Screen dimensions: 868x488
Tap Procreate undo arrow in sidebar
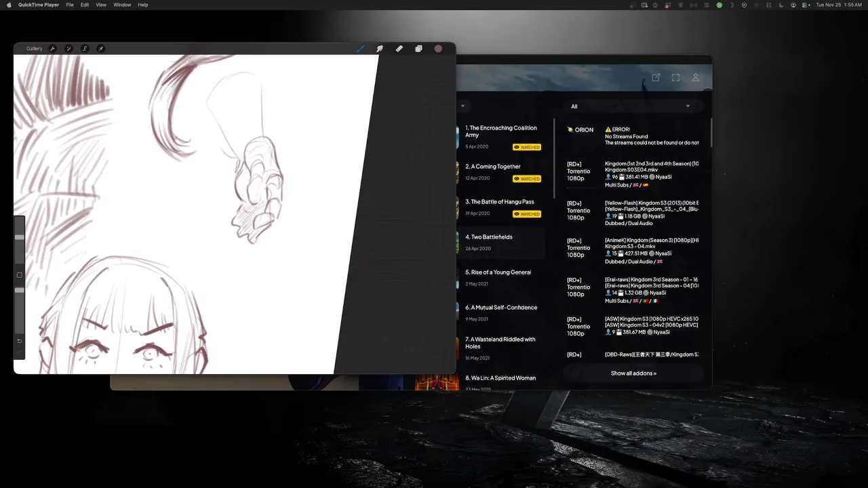(x=20, y=341)
